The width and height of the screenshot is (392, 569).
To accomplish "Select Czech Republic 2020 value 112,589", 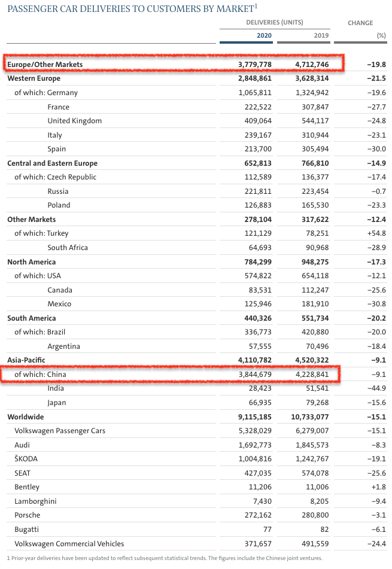I will coord(258,177).
